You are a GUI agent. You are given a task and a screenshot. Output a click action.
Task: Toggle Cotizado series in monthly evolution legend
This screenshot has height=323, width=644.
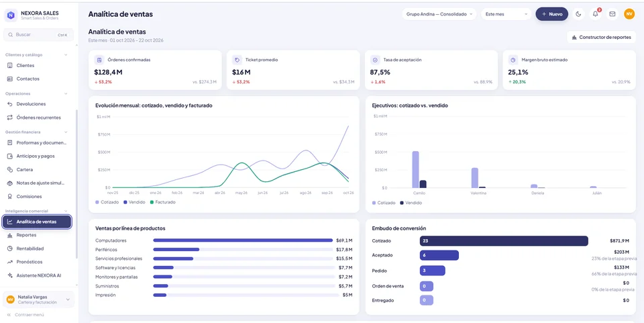point(107,202)
